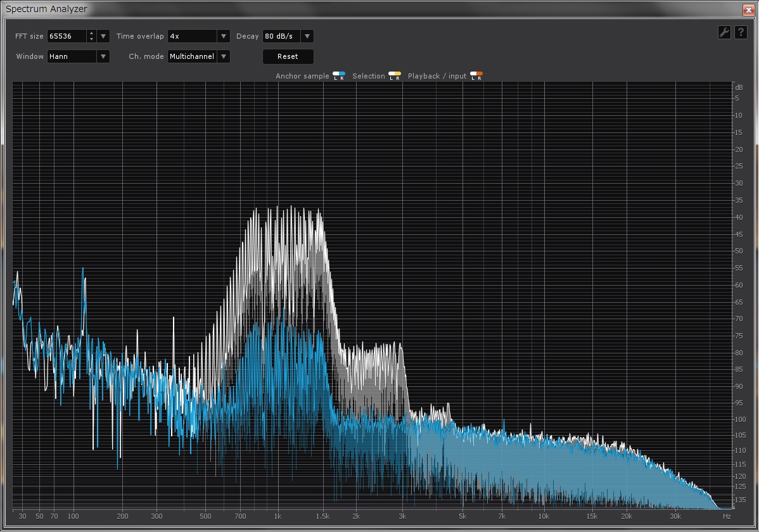Close the Spectrum Analyzer window

pyautogui.click(x=748, y=9)
